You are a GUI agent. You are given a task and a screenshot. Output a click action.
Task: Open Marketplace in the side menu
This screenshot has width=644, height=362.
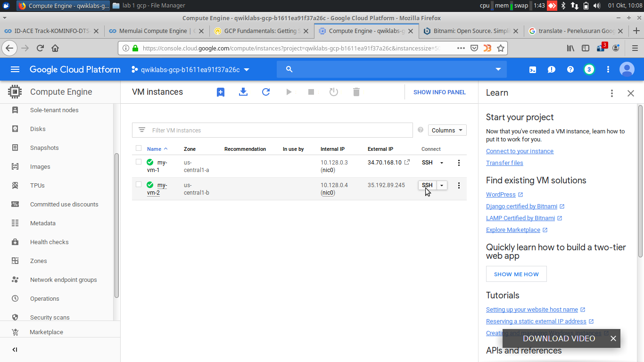(46, 332)
